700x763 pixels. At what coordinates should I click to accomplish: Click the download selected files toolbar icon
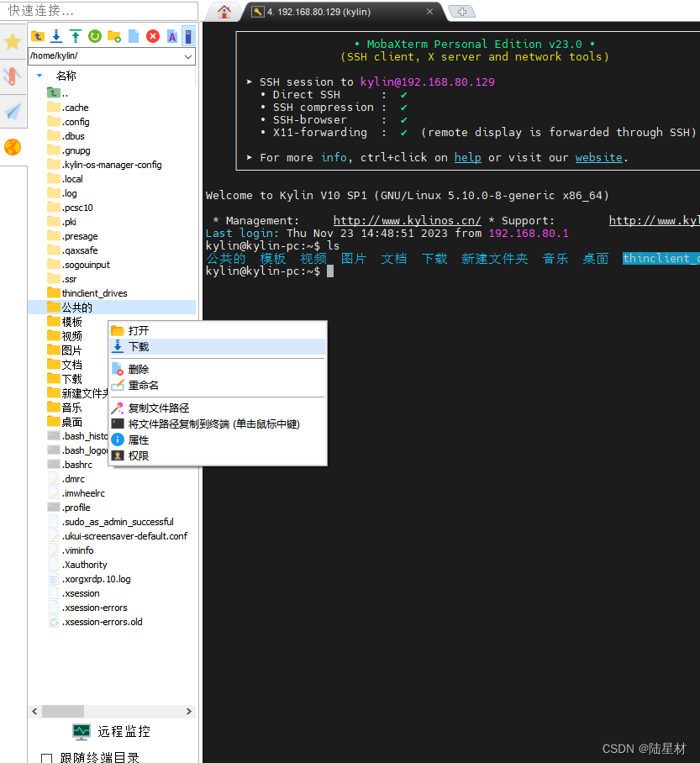click(56, 36)
